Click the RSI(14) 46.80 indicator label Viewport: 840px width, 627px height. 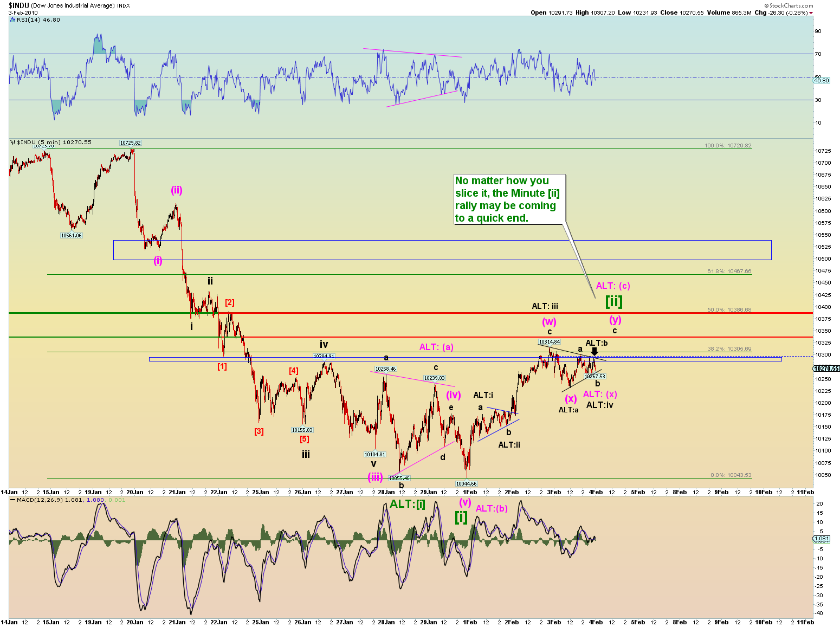38,20
